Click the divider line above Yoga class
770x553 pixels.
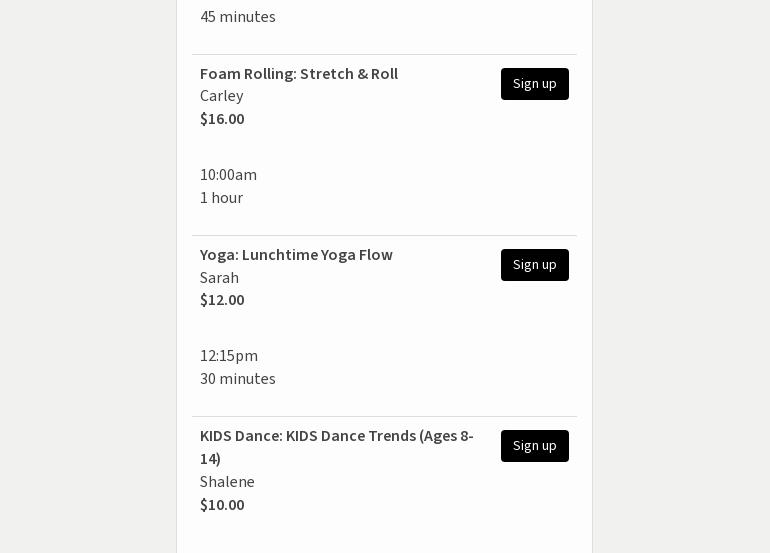[x=384, y=235]
